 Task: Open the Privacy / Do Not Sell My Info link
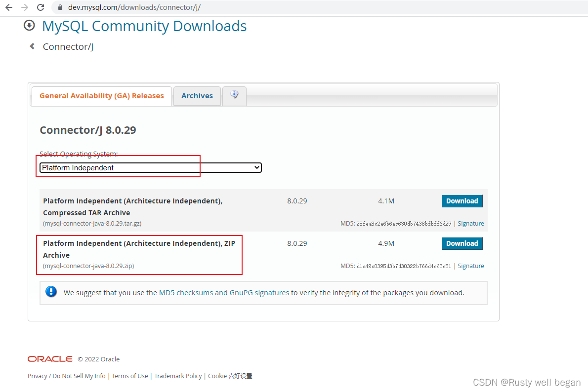coord(66,376)
